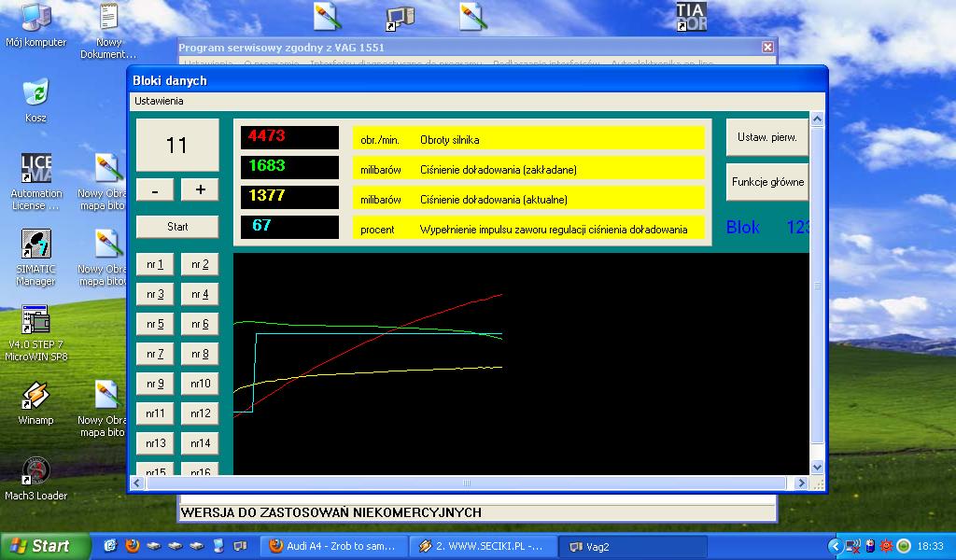Click Ciśnienie doładowania (zakładane) label
The height and width of the screenshot is (560, 956).
tap(499, 170)
